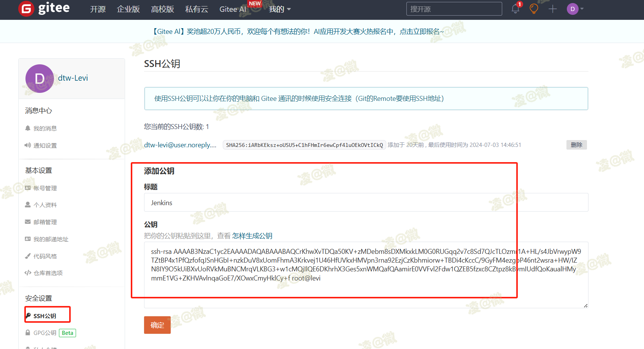Click the ID card icon beside 帐号管理
644x349 pixels.
[x=28, y=188]
